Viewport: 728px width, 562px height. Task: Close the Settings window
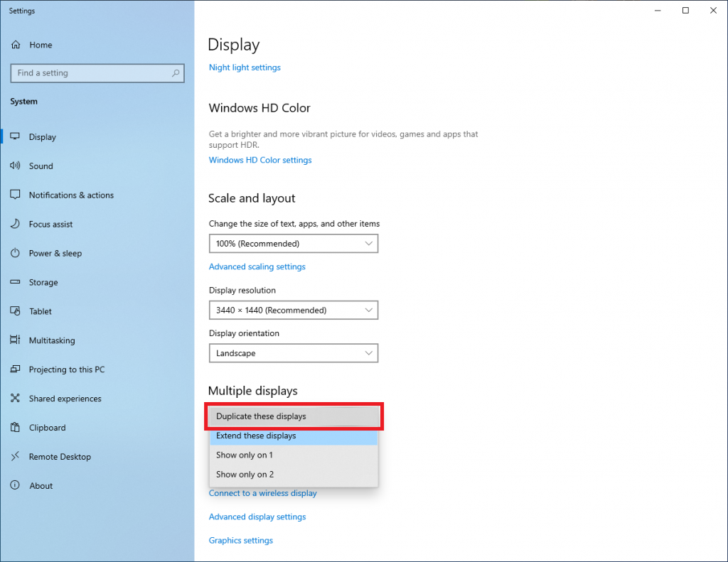click(x=713, y=11)
